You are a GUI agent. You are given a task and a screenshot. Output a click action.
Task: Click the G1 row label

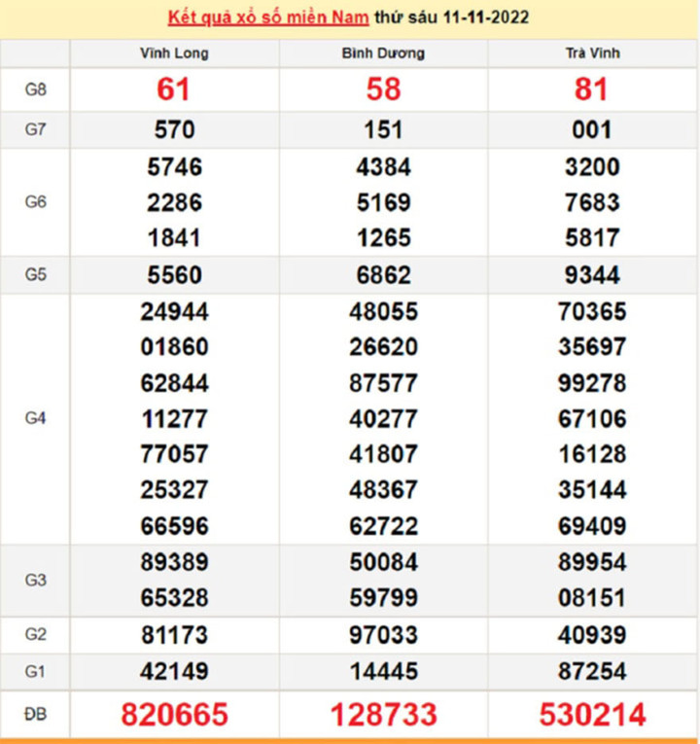click(36, 671)
